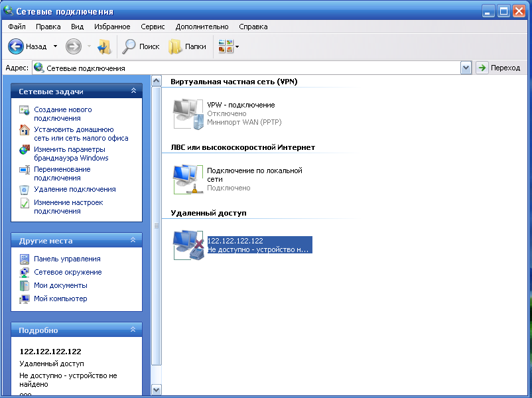Open the Правка menu
Viewport: 532px width, 398px height.
(48, 27)
